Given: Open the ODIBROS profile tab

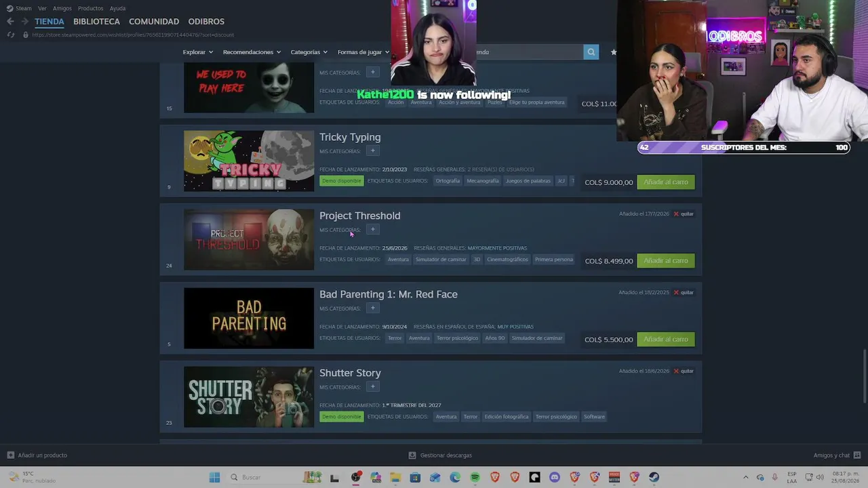Looking at the screenshot, I should click(x=206, y=22).
